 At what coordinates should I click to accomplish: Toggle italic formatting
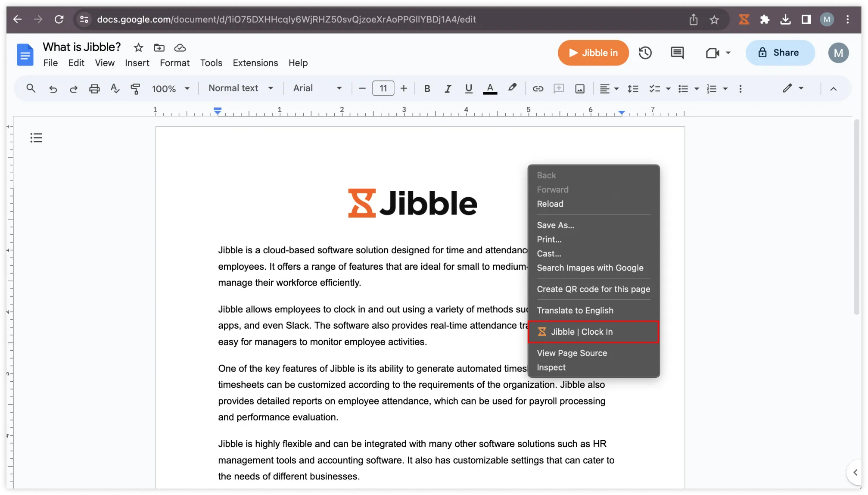pos(448,88)
